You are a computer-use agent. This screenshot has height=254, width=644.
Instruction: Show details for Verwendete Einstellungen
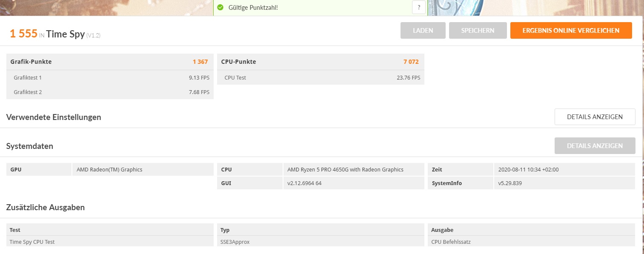pyautogui.click(x=595, y=117)
